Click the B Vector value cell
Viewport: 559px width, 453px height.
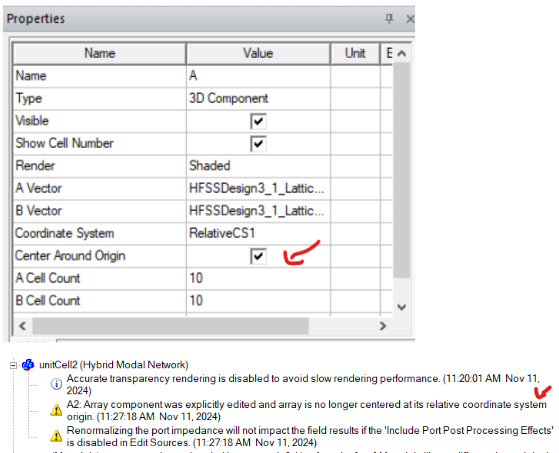258,211
